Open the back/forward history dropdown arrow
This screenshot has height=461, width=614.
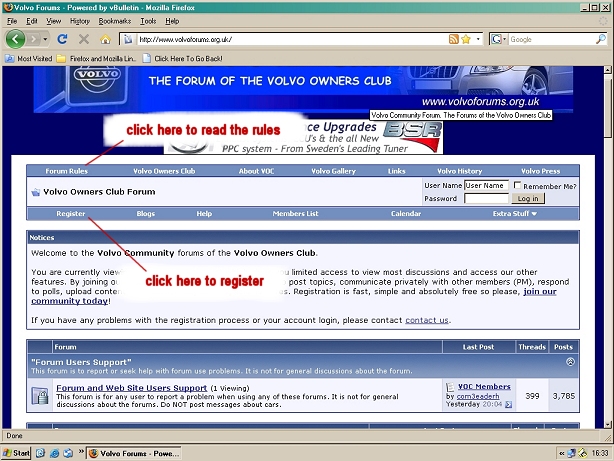(x=45, y=39)
